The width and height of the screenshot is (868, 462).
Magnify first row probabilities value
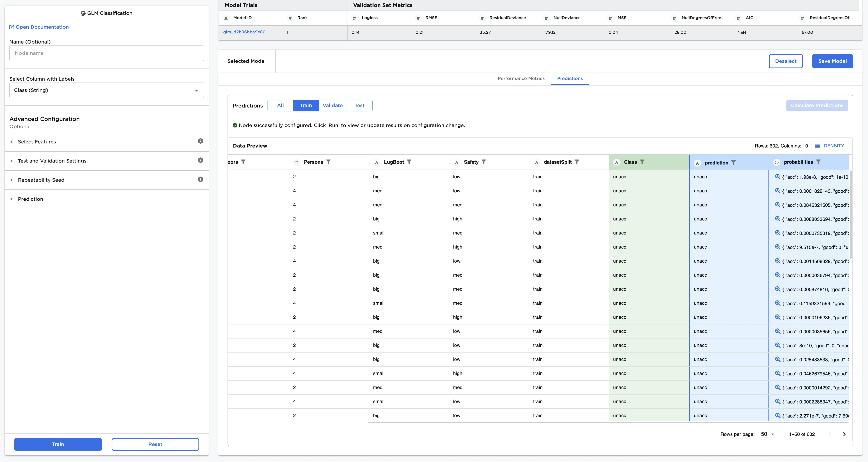point(778,177)
